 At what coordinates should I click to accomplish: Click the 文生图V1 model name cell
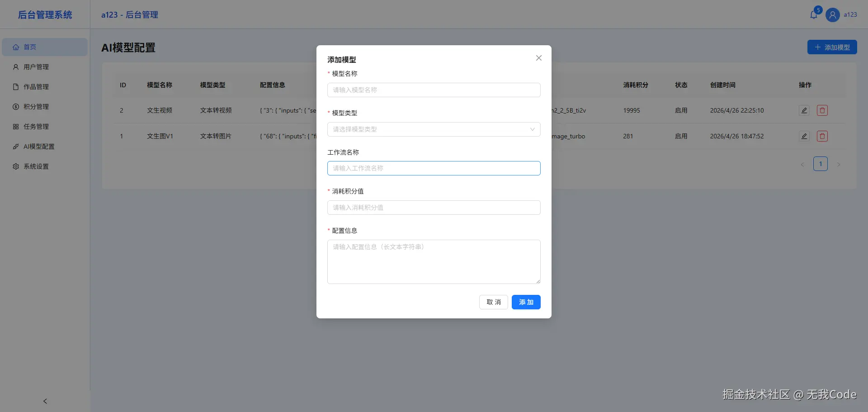click(x=160, y=136)
